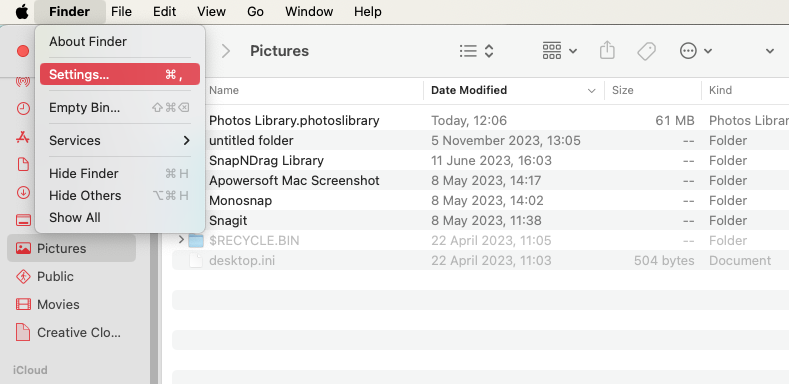
Task: Open group-by dropdown chevron
Action: point(573,51)
